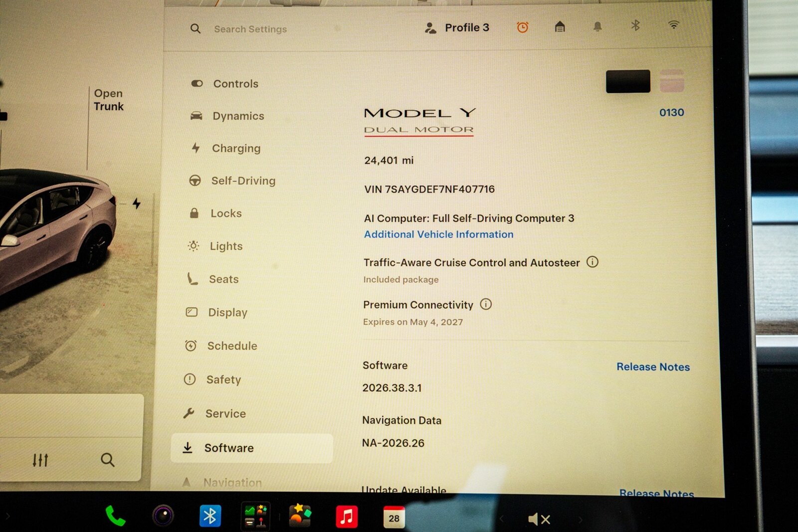Open the Arcade games app in dock

(255, 516)
